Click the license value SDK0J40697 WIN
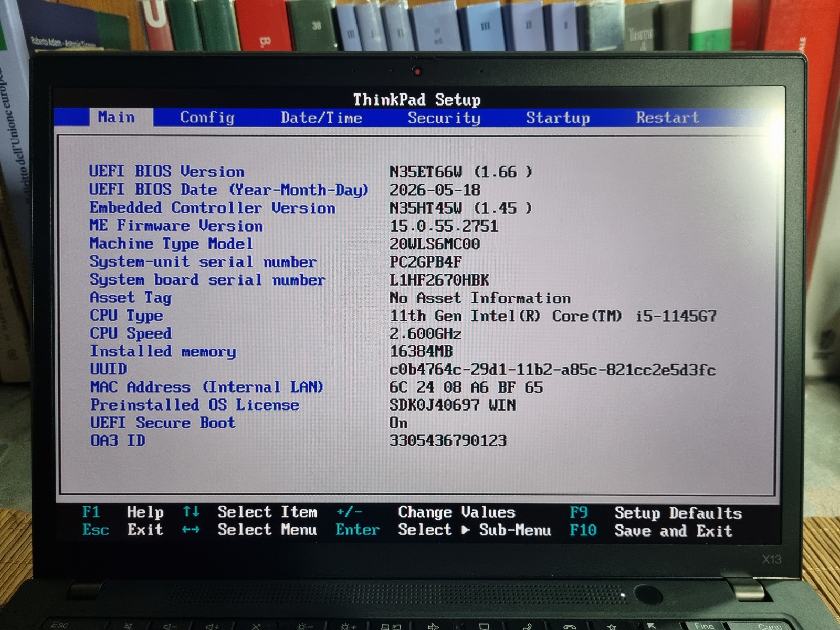The height and width of the screenshot is (630, 840). point(453,405)
